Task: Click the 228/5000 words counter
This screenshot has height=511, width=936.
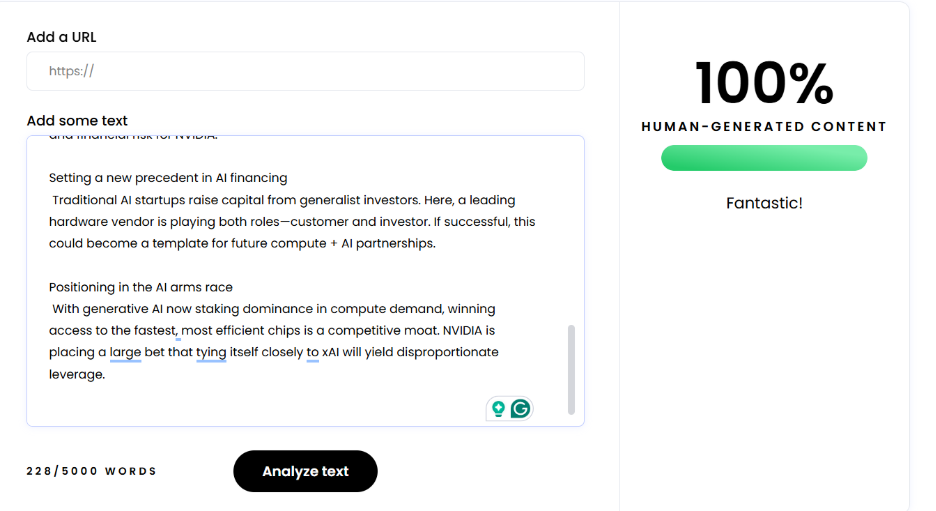Action: [x=92, y=471]
